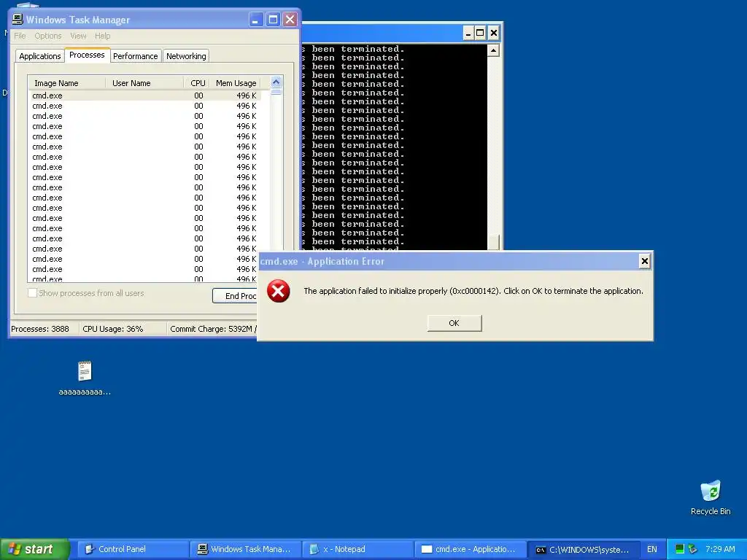Maximize the console window

(480, 33)
